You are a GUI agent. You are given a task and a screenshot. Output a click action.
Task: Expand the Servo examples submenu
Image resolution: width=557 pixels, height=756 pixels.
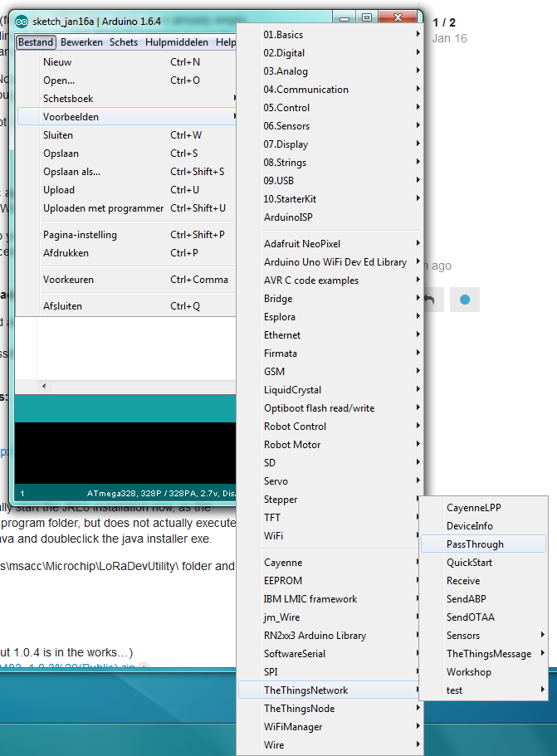(x=330, y=481)
